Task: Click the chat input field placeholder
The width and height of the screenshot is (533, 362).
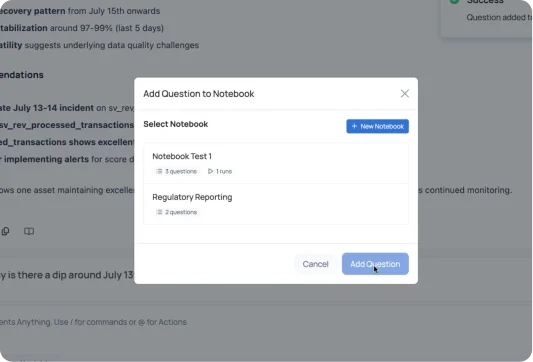Action: coord(93,322)
